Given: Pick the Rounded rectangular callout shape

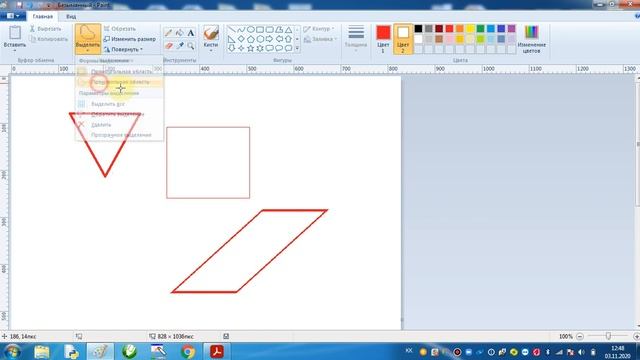Looking at the screenshot, I should [x=269, y=48].
